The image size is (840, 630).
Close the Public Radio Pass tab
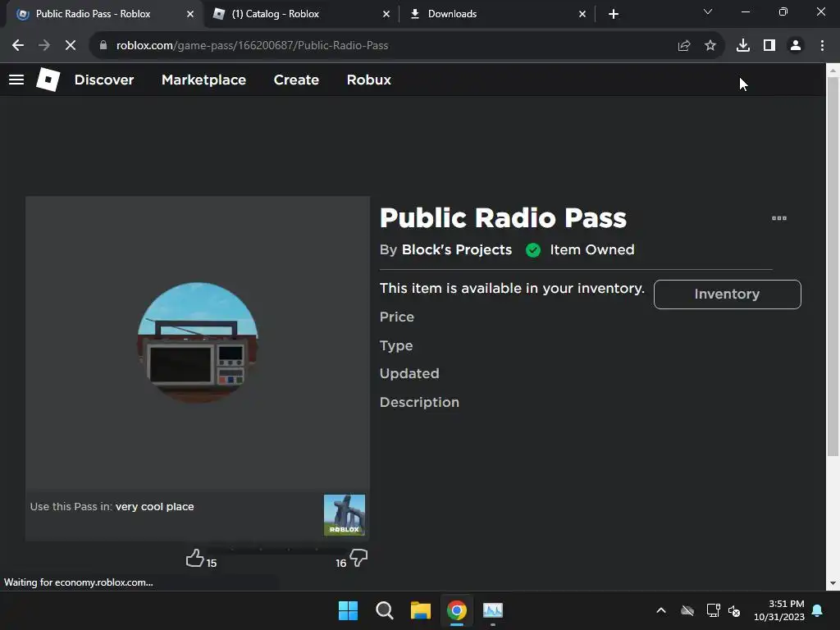point(190,14)
